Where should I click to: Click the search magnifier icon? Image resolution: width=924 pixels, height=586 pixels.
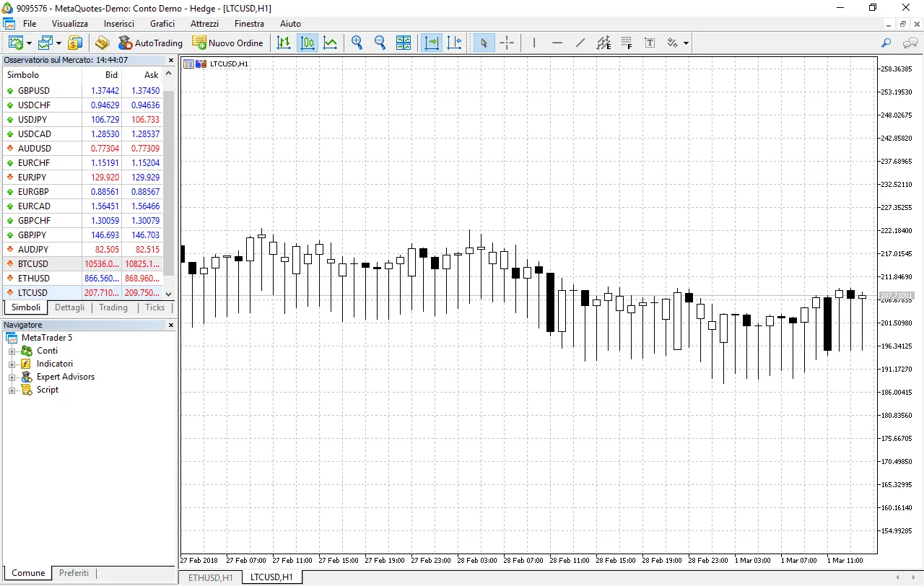886,43
